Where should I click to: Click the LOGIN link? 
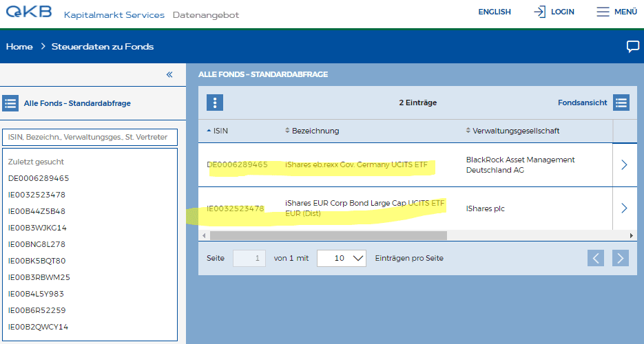562,12
